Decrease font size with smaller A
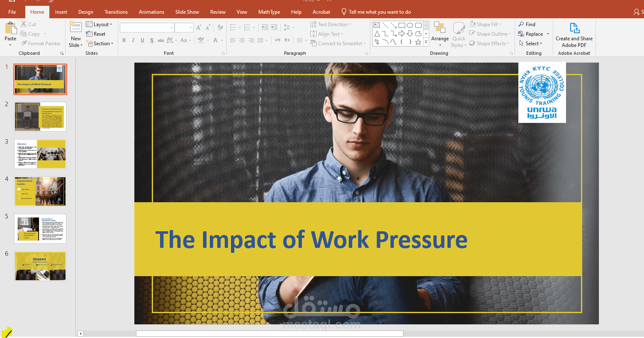The image size is (644, 338). [x=207, y=28]
